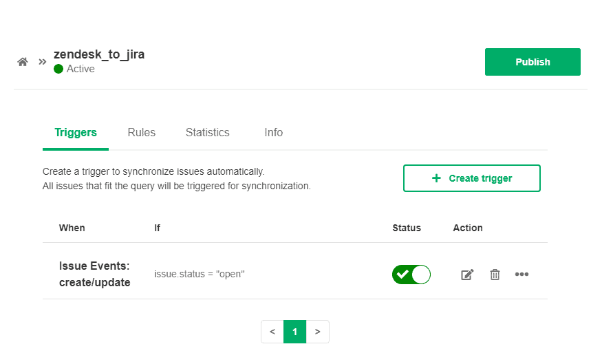Click the Status column header
Image resolution: width=602 pixels, height=364 pixels.
pyautogui.click(x=407, y=228)
